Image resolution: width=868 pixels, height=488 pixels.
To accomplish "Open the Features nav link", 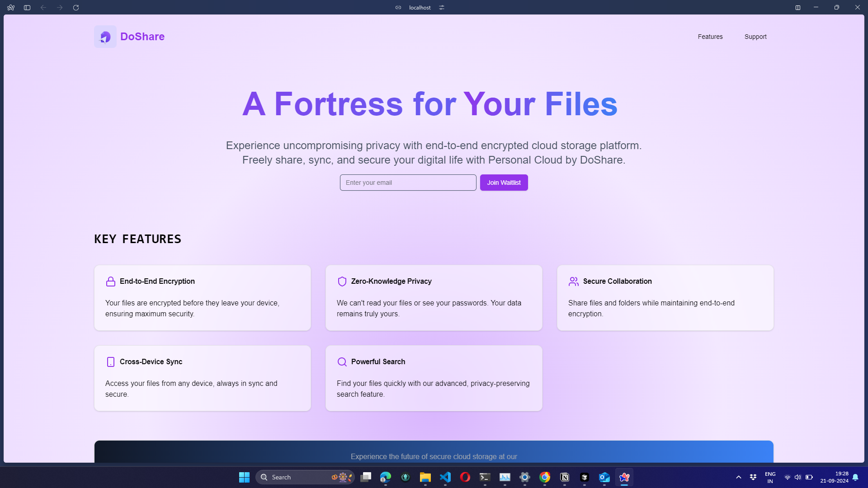I will coord(710,37).
